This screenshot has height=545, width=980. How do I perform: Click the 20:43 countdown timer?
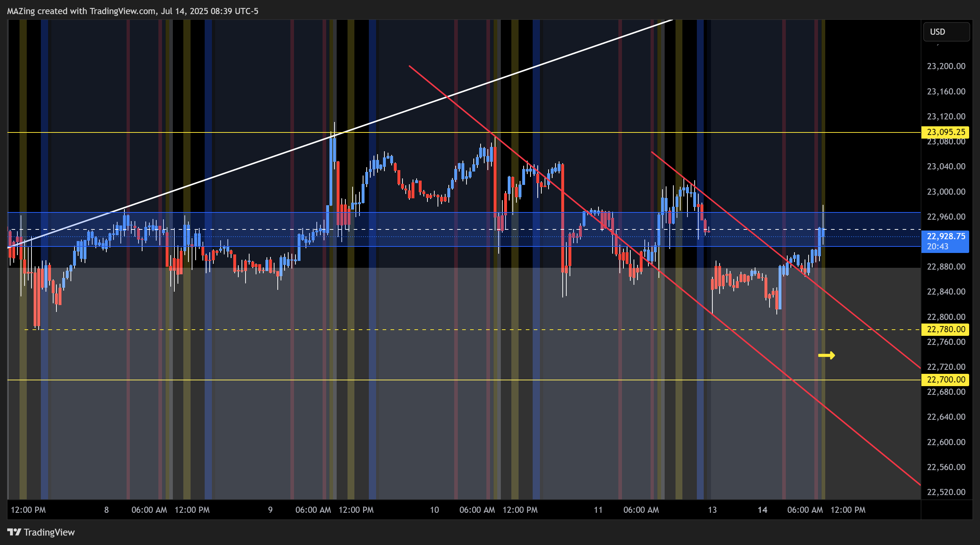coord(937,246)
